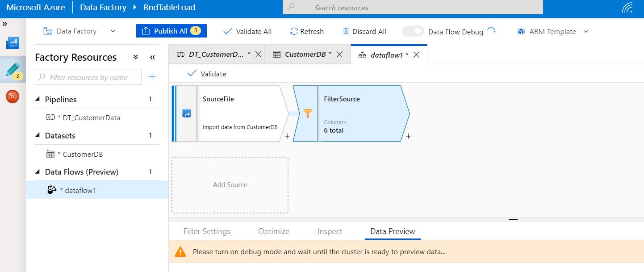Click the plus after SourceFile node

(x=287, y=136)
